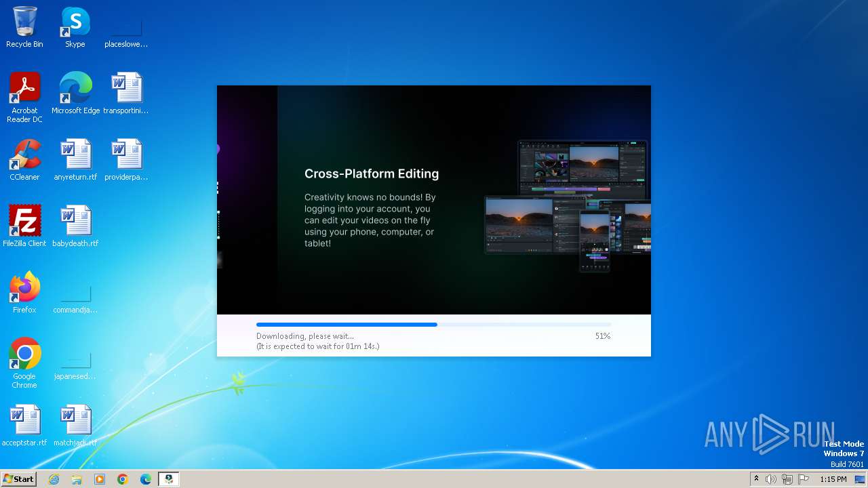This screenshot has width=868, height=488.
Task: Open CCleaner desktop shortcut
Action: (24, 159)
